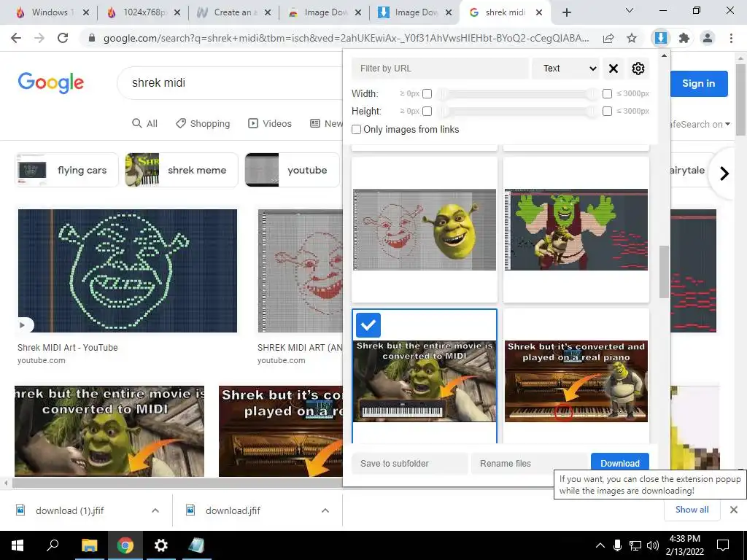
Task: Click Show all downloads
Action: click(692, 510)
